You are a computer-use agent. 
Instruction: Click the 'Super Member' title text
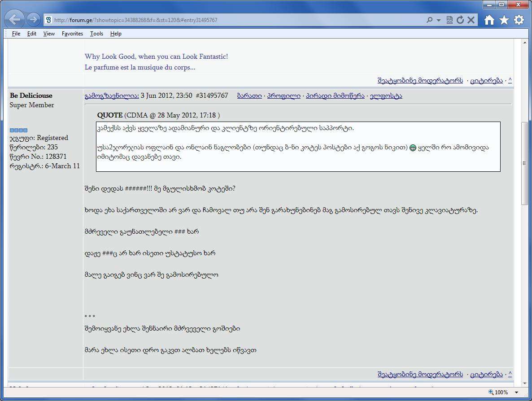pos(32,105)
